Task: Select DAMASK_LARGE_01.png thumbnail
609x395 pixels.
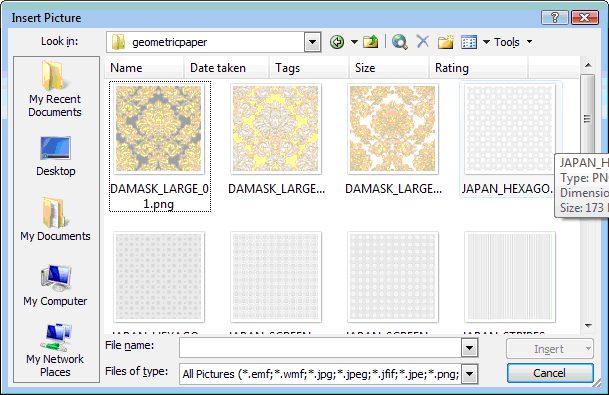Action: click(159, 129)
